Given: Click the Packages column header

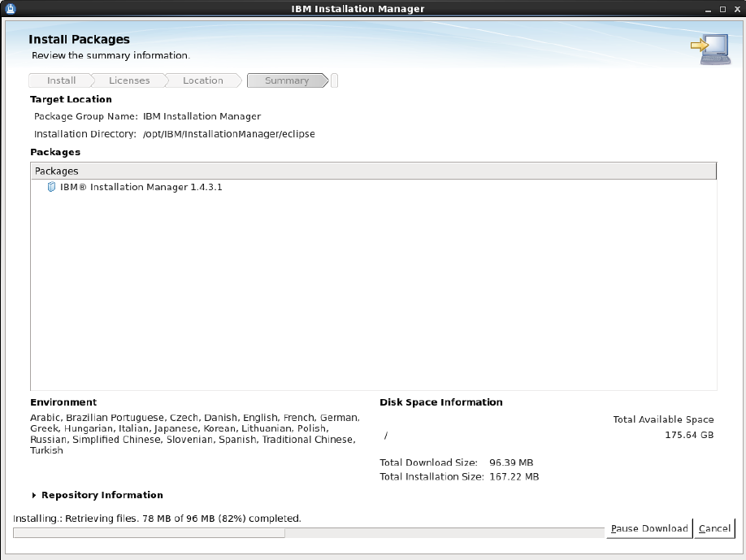Looking at the screenshot, I should (374, 171).
